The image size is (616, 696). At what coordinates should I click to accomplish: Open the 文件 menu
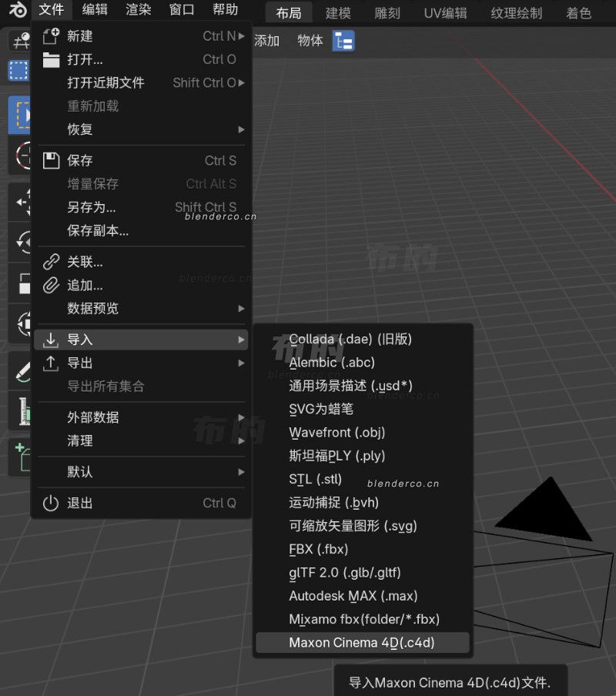(52, 9)
